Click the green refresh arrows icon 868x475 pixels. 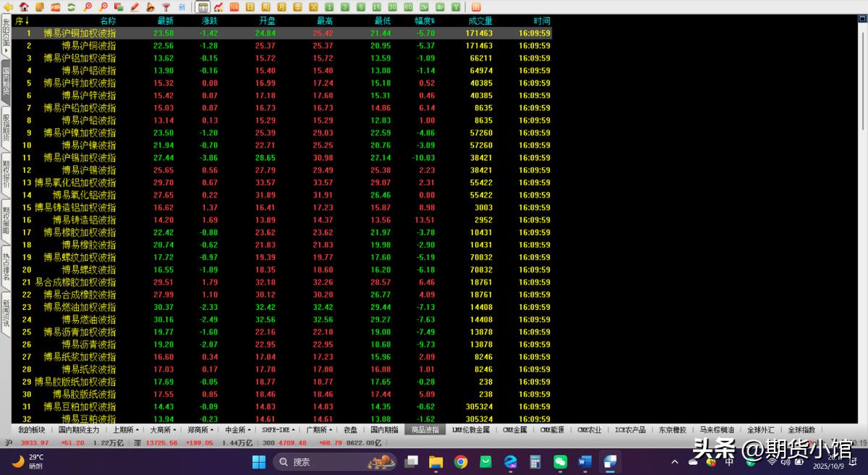pyautogui.click(x=72, y=7)
